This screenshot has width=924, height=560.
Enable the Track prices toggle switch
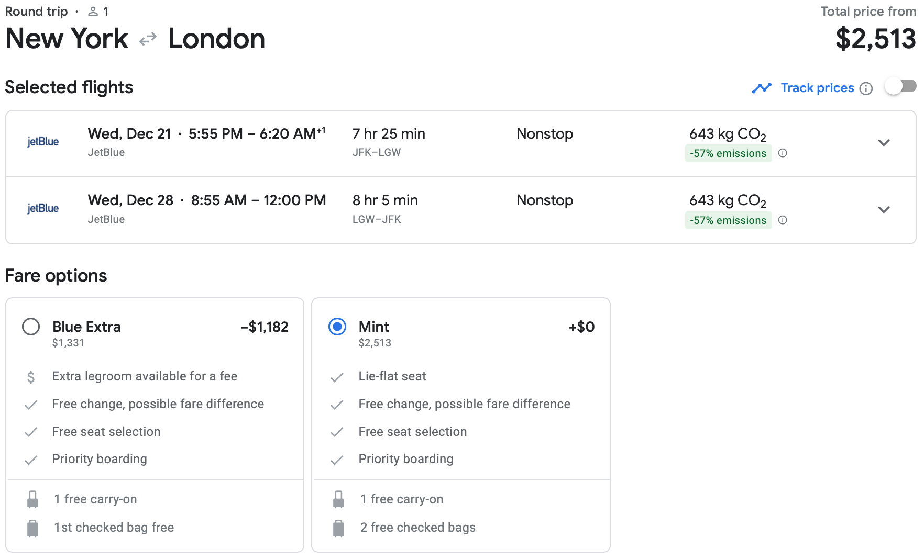pyautogui.click(x=900, y=87)
